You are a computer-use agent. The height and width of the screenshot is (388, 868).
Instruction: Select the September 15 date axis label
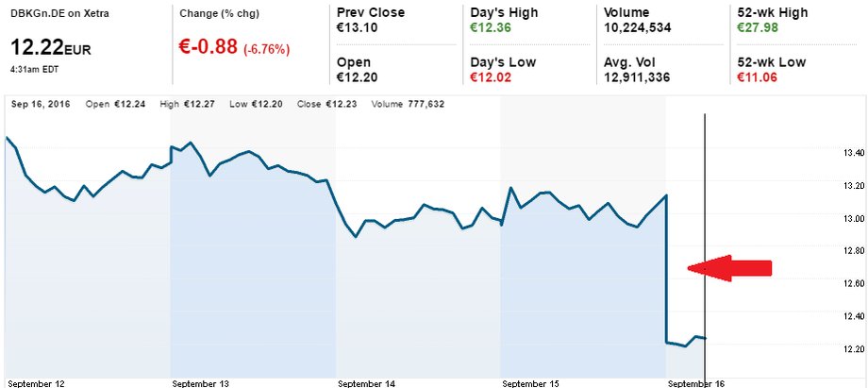(531, 383)
